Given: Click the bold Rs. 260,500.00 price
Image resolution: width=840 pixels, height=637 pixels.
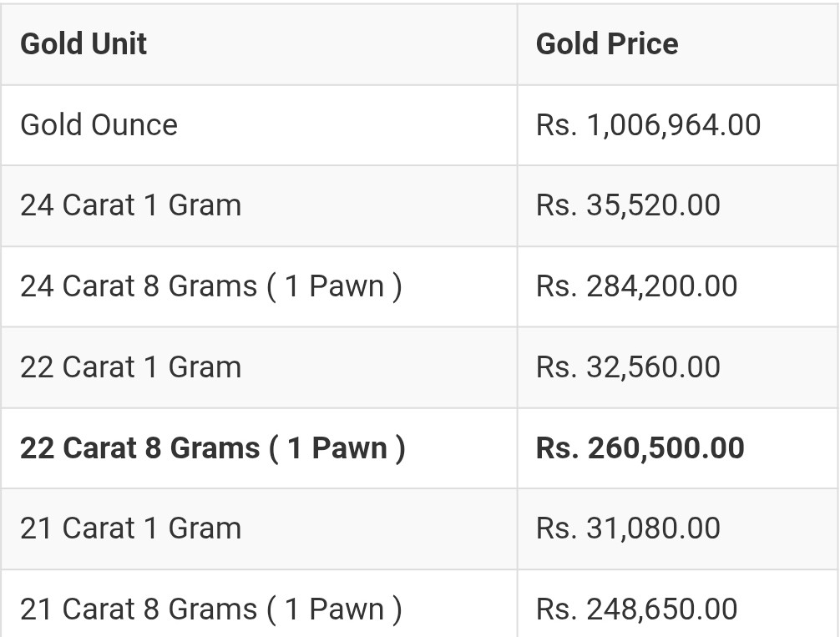Looking at the screenshot, I should click(x=640, y=447).
